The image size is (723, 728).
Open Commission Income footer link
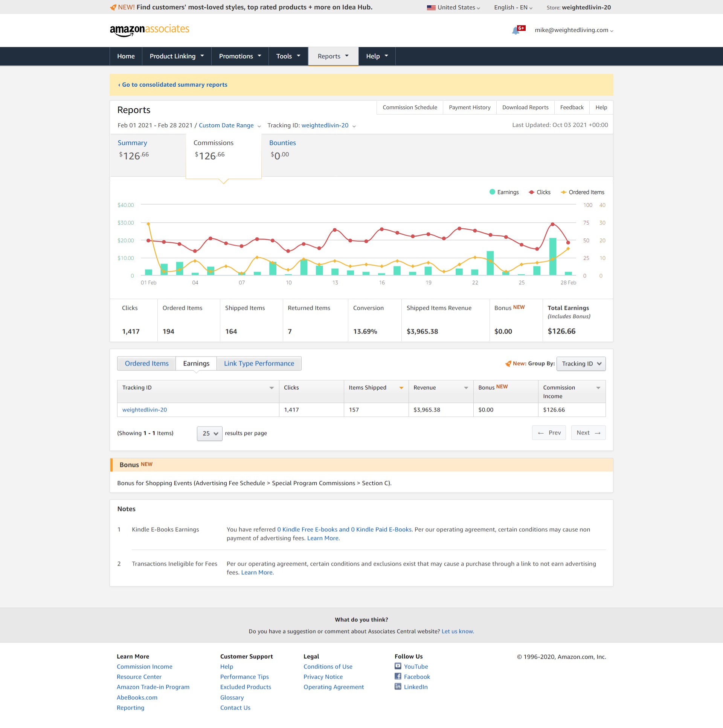pyautogui.click(x=145, y=667)
